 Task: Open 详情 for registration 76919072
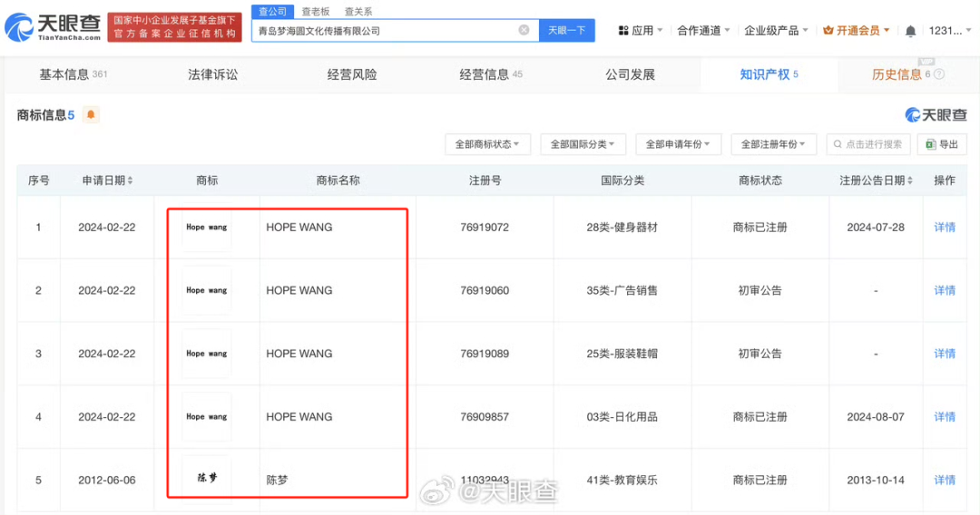click(945, 228)
